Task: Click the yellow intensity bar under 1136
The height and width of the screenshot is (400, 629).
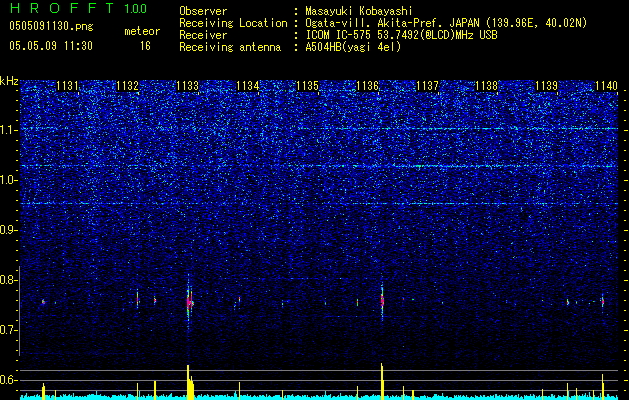Action: point(382,381)
